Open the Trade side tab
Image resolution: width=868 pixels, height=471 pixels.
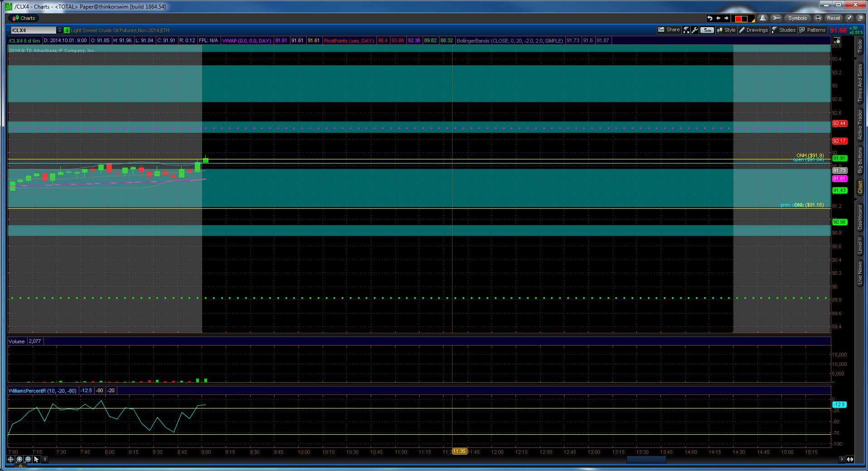pyautogui.click(x=859, y=47)
